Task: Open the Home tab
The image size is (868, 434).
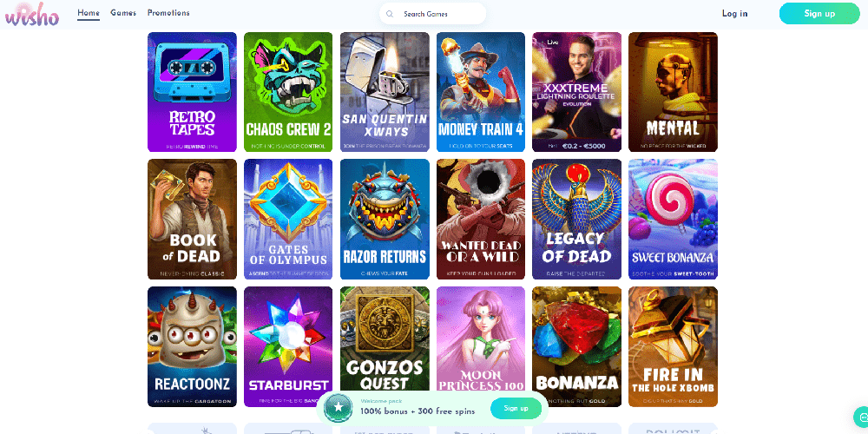Action: 89,13
